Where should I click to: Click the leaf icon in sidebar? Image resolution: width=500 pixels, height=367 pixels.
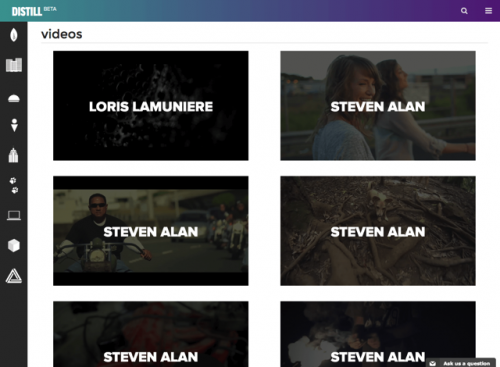click(14, 35)
